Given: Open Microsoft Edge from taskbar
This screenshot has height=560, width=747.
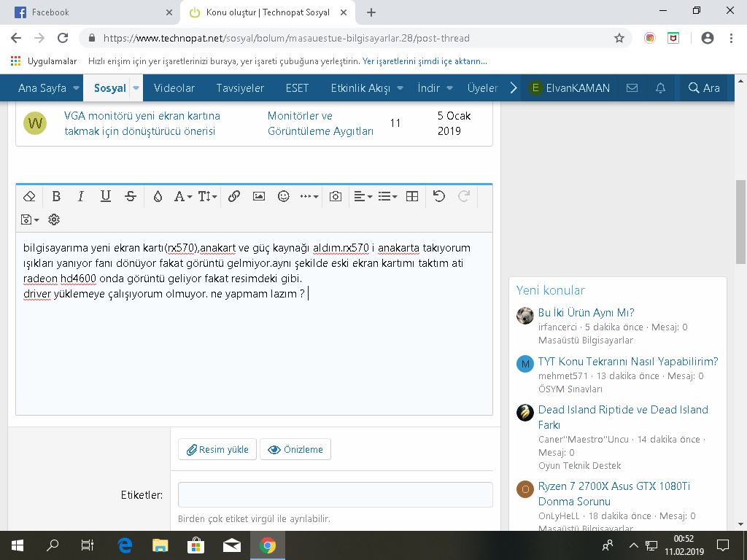Looking at the screenshot, I should [x=125, y=545].
